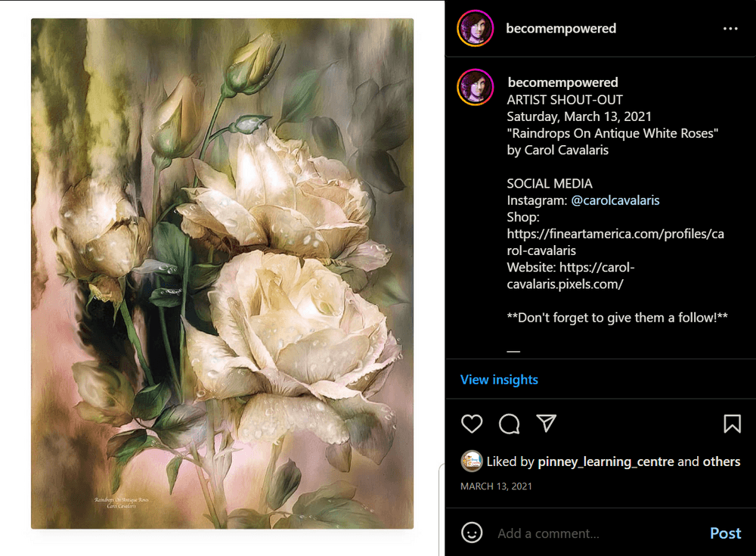The image size is (756, 556).
Task: Show the others who liked this post
Action: tap(721, 462)
